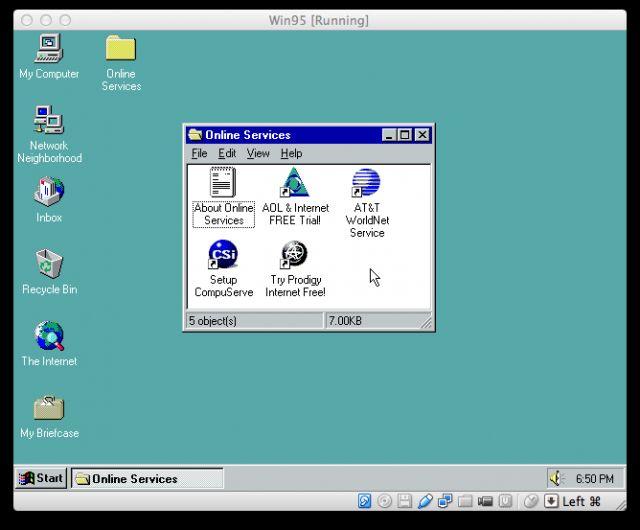Select the About Online Services document
This screenshot has height=530, width=640.
click(x=223, y=183)
